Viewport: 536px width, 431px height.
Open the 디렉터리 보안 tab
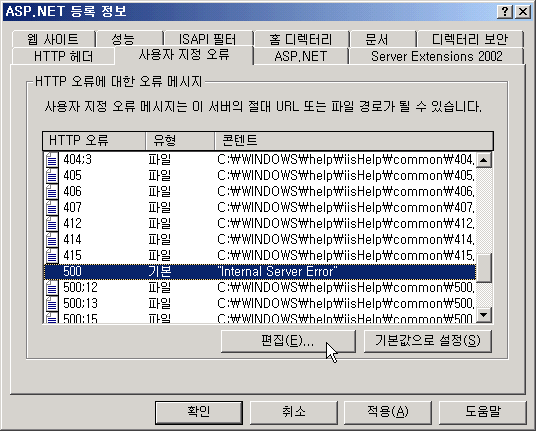(470, 39)
